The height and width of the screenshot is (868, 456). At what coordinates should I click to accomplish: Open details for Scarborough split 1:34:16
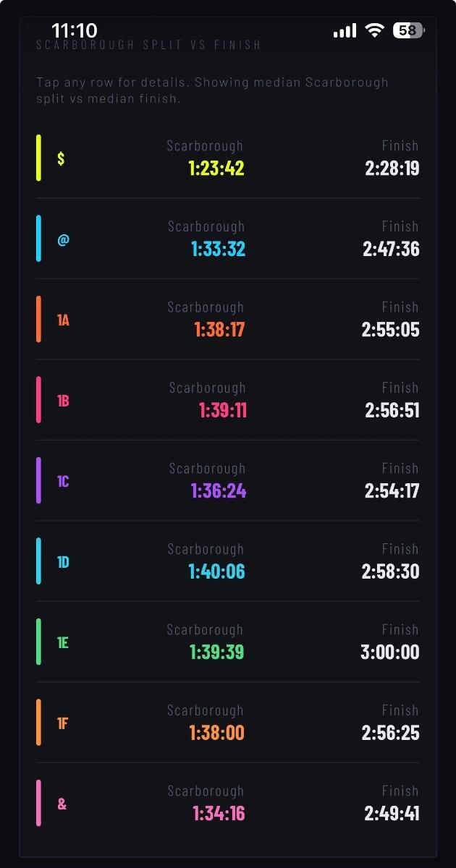(219, 814)
